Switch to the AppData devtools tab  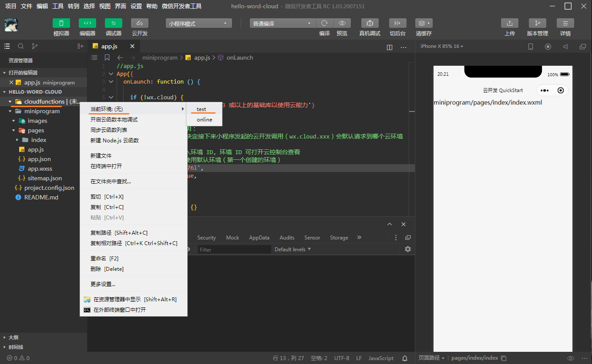pos(259,238)
